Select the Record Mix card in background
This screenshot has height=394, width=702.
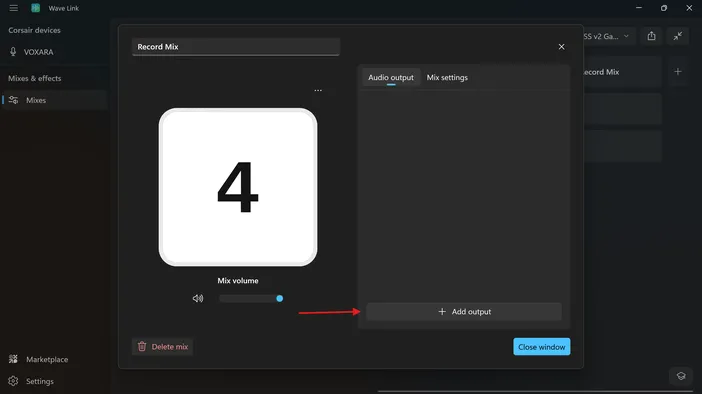pyautogui.click(x=622, y=72)
